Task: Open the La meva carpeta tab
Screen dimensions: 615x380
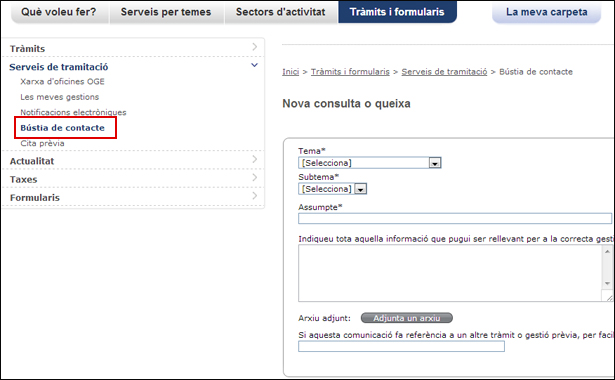Action: click(x=547, y=12)
